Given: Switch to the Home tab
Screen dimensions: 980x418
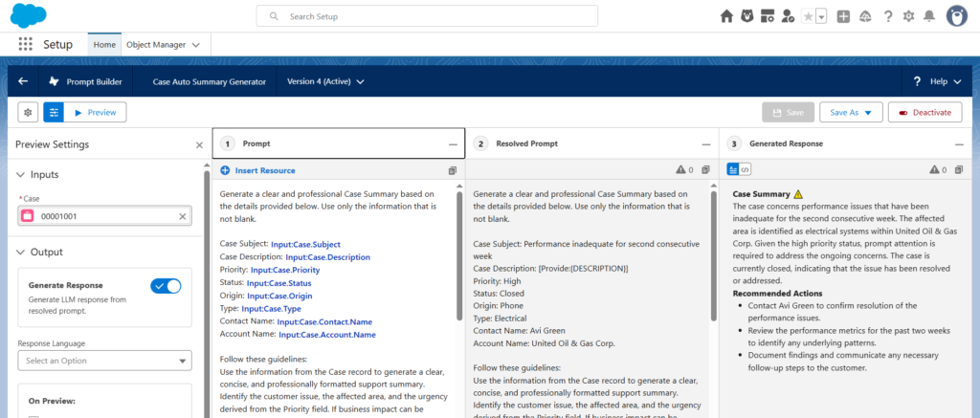Looking at the screenshot, I should 104,44.
